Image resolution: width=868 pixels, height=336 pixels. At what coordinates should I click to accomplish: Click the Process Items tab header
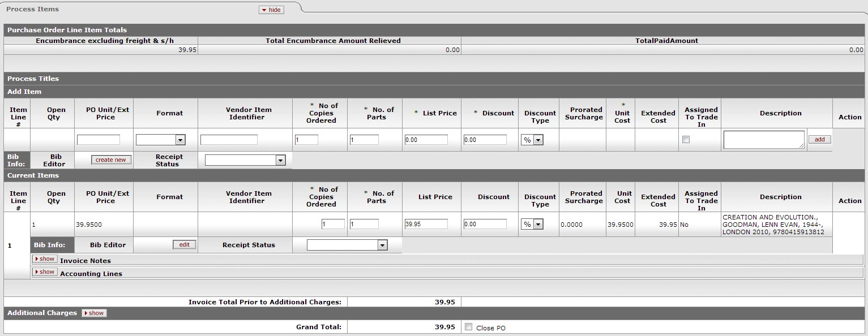33,9
